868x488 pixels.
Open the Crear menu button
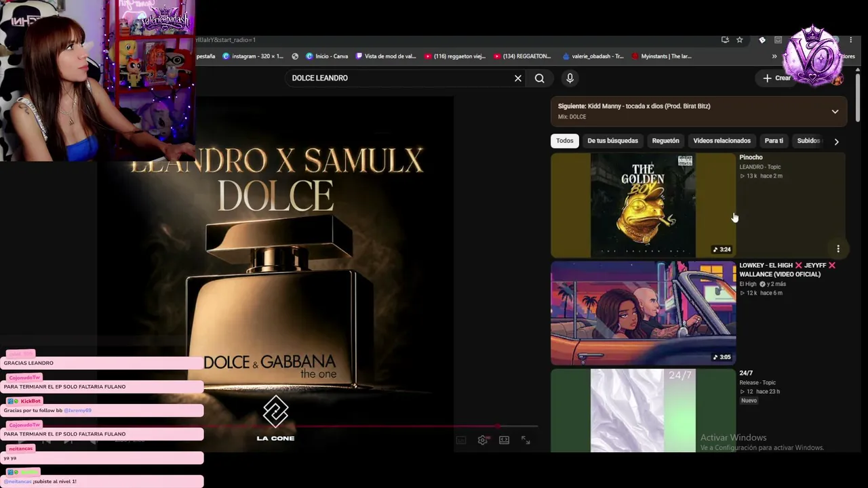click(x=777, y=78)
